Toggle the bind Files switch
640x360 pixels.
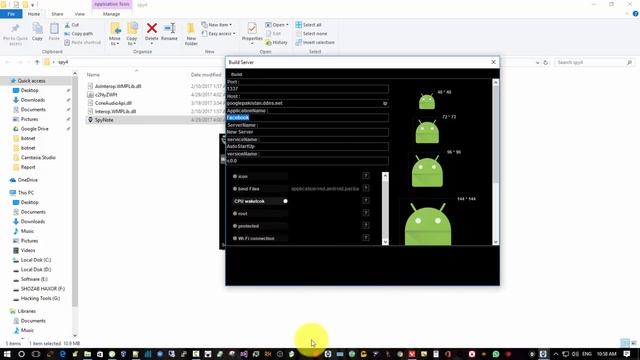coord(235,189)
